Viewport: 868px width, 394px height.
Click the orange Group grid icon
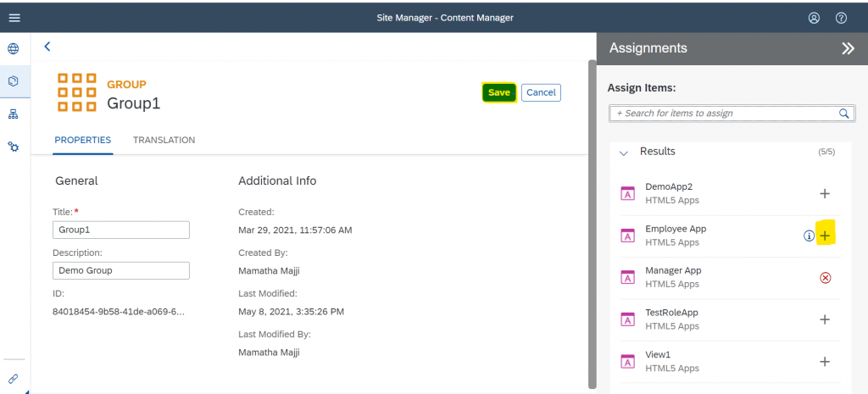[x=76, y=92]
